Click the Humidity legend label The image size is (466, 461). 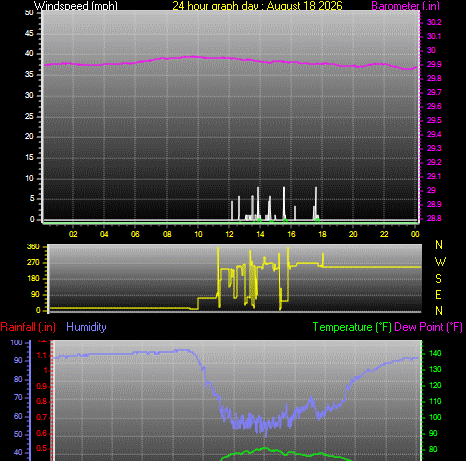(86, 327)
